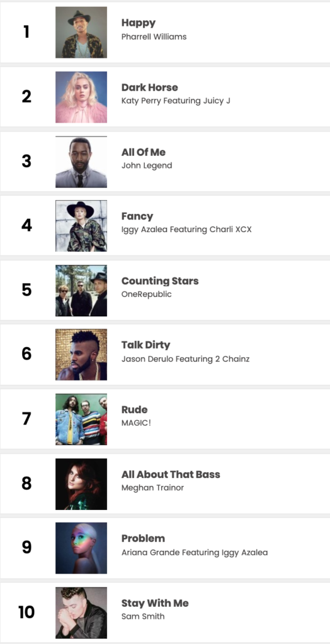Open the OneRepublic artist link
This screenshot has width=330, height=644.
[147, 294]
